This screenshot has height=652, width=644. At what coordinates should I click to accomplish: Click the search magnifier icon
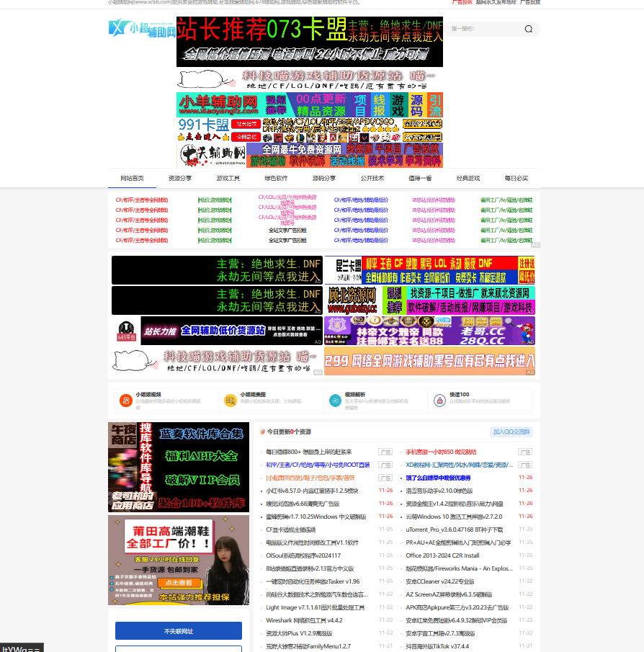(529, 29)
